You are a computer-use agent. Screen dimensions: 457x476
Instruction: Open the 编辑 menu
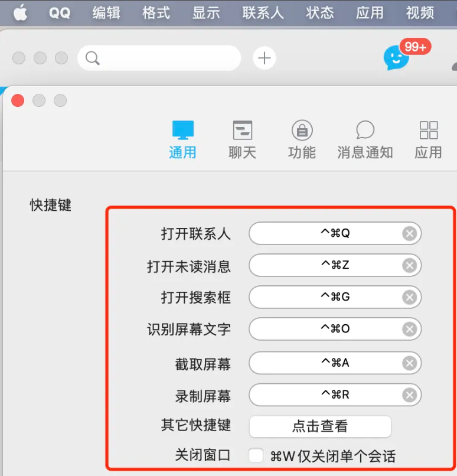pos(106,13)
